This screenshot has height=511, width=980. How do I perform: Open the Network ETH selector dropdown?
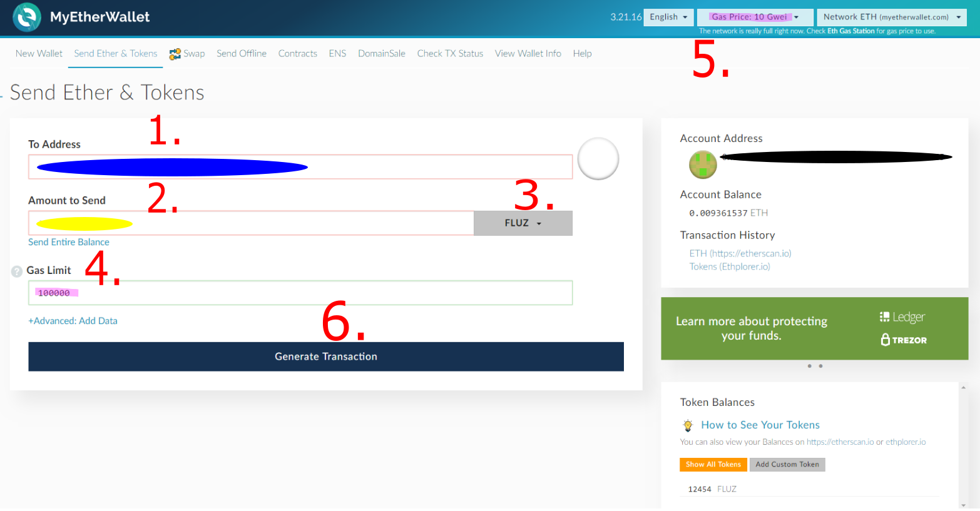tap(892, 17)
